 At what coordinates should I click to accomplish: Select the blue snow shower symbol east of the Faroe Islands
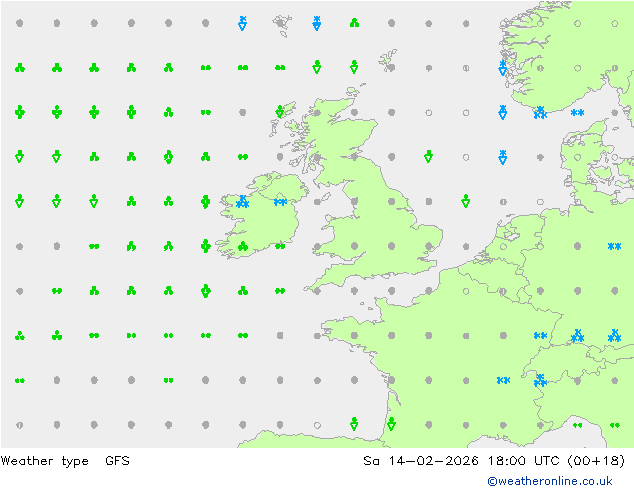[x=317, y=23]
